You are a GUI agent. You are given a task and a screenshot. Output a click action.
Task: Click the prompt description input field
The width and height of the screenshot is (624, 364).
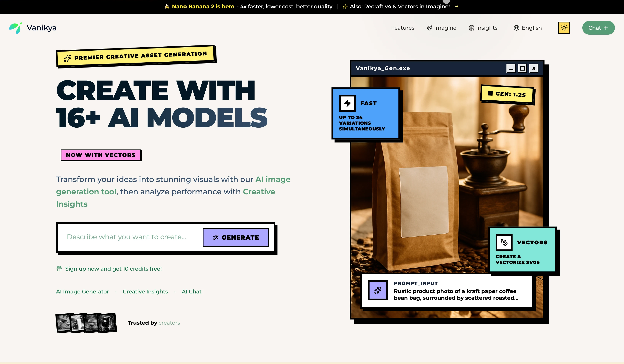click(x=126, y=237)
